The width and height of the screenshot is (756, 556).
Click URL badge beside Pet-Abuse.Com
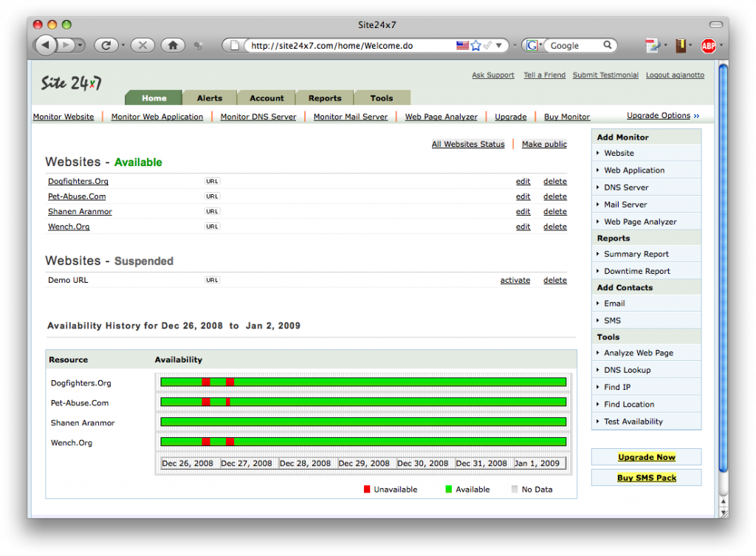[212, 196]
